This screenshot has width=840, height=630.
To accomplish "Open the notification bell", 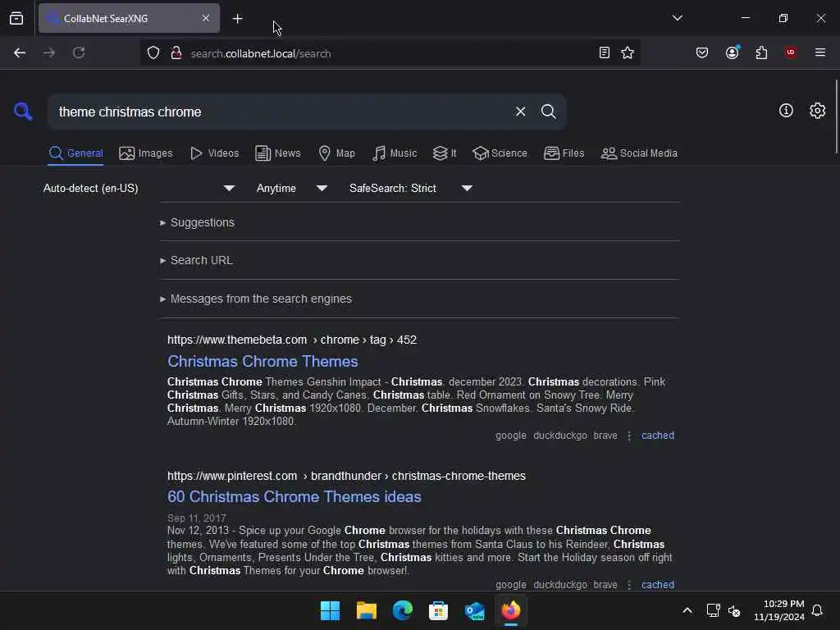I will pos(818,610).
